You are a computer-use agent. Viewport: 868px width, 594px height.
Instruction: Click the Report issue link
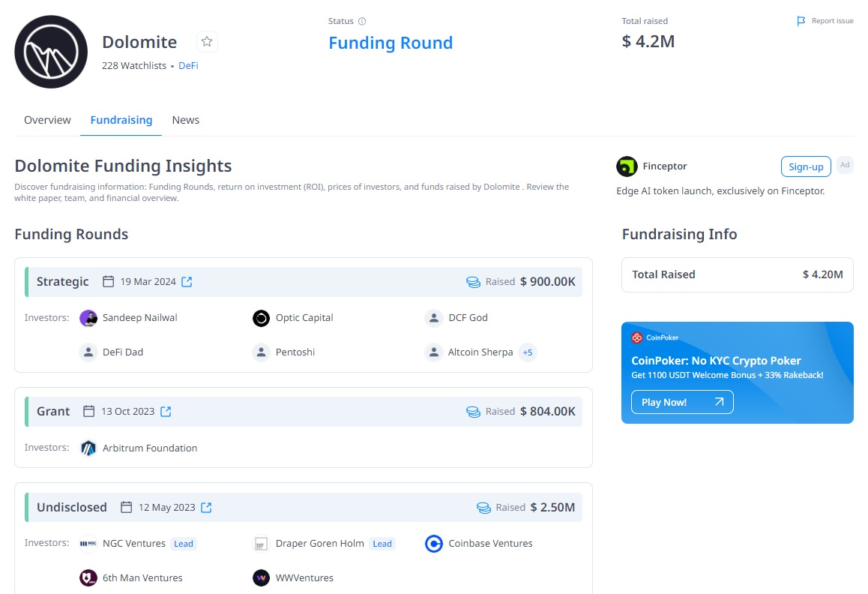832,21
